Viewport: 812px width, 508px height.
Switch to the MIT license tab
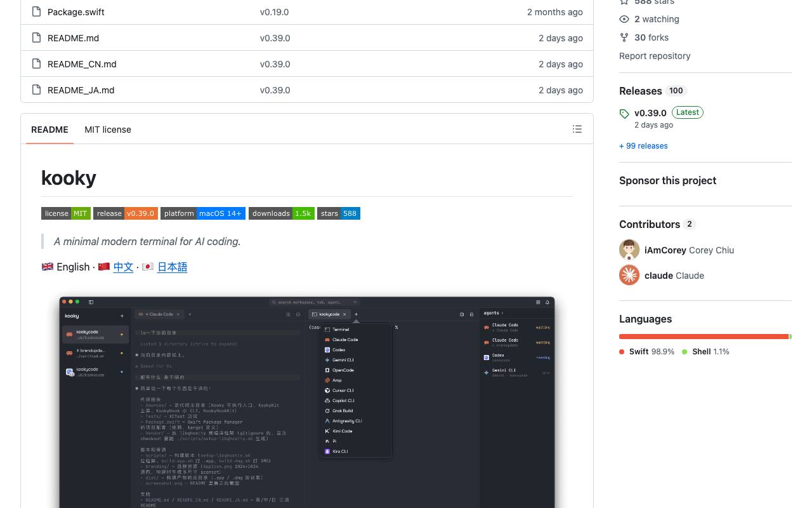108,130
